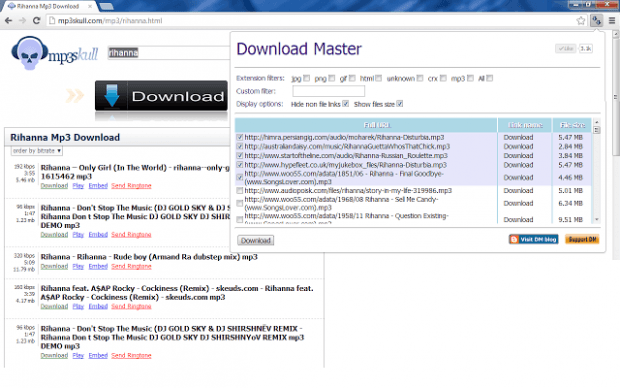Click the Facebook Like button in Download Master
The height and width of the screenshot is (388, 620).
[x=565, y=49]
